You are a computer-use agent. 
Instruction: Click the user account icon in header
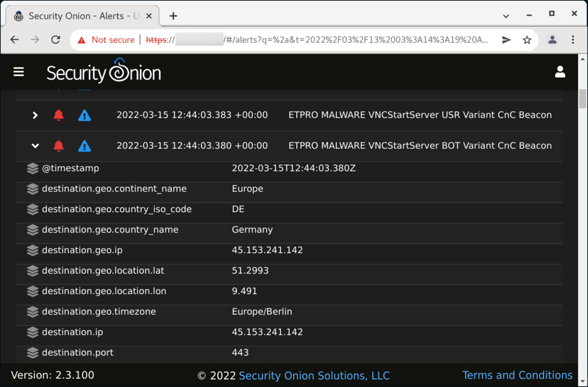pos(560,72)
